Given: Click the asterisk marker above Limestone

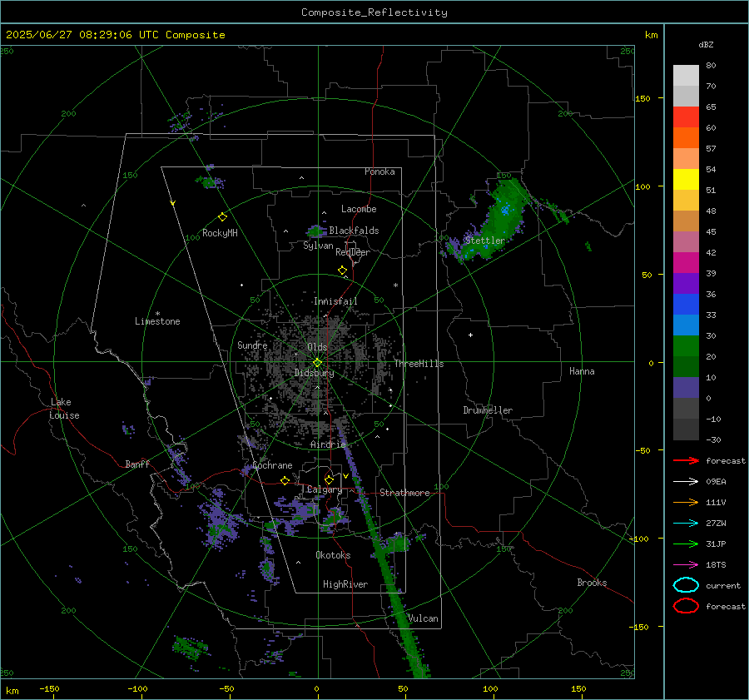Looking at the screenshot, I should 157,314.
